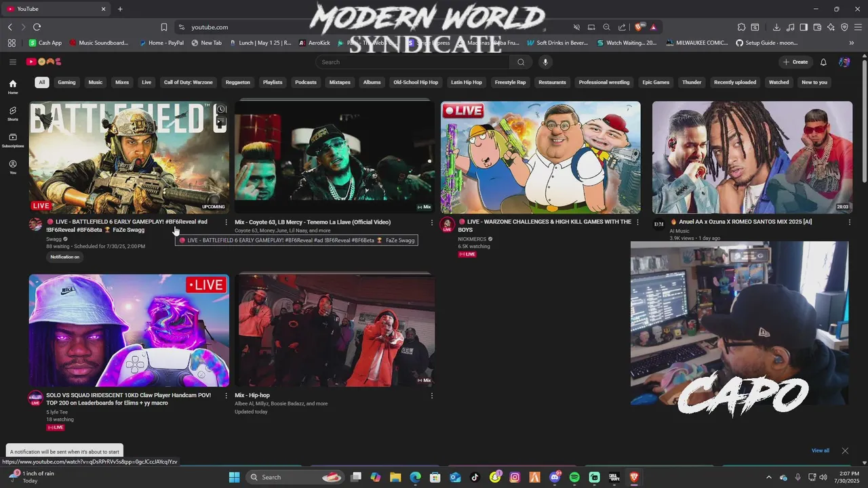Viewport: 868px width, 488px height.
Task: Select the Call of Duty: Warzone chip
Action: 188,82
